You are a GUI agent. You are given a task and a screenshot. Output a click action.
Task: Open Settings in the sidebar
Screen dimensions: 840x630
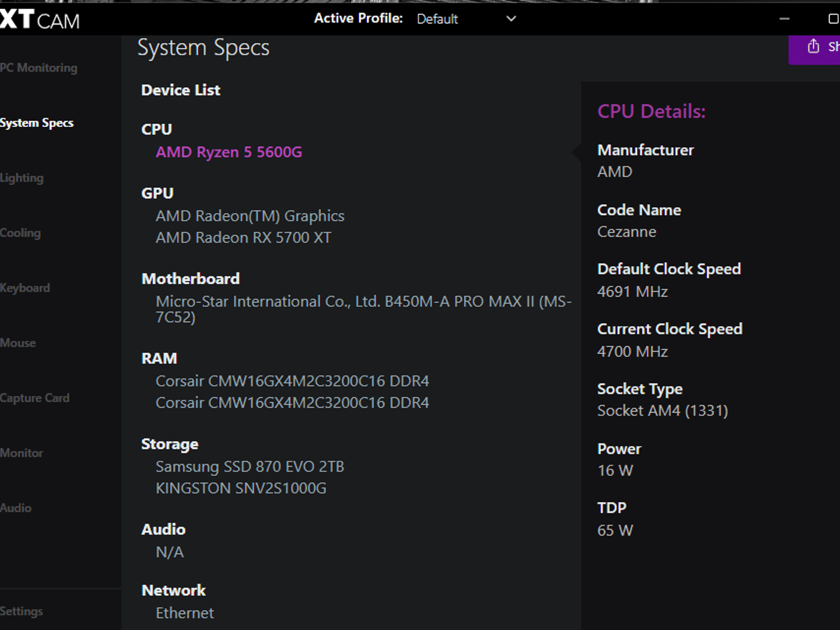click(21, 611)
